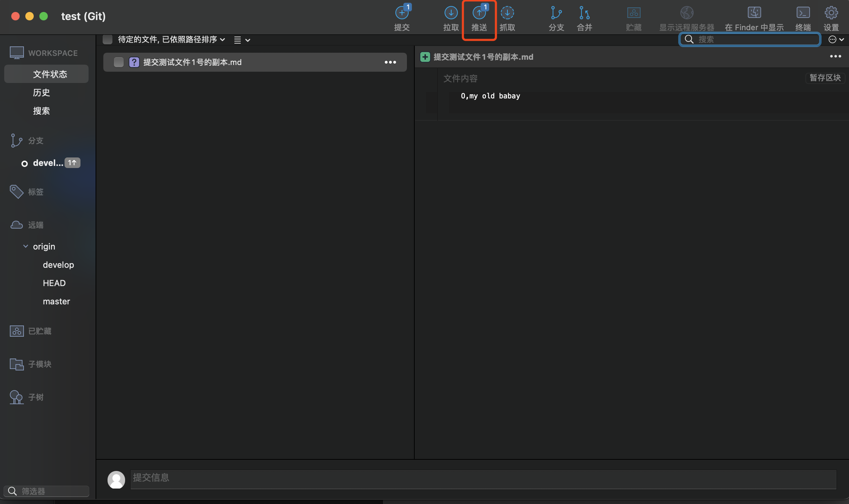Click the green zoom window button

(x=44, y=16)
